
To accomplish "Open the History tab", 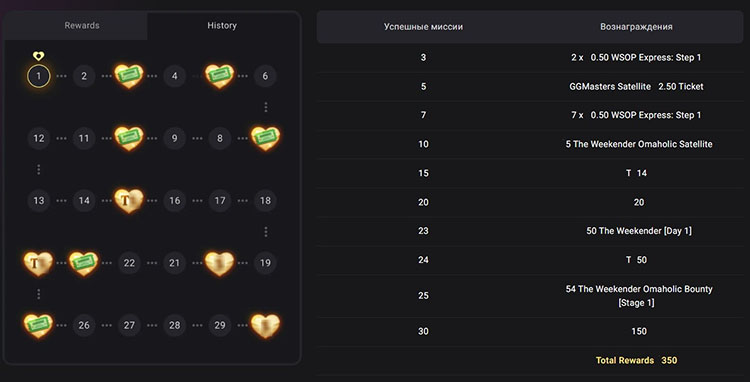I will pyautogui.click(x=222, y=25).
